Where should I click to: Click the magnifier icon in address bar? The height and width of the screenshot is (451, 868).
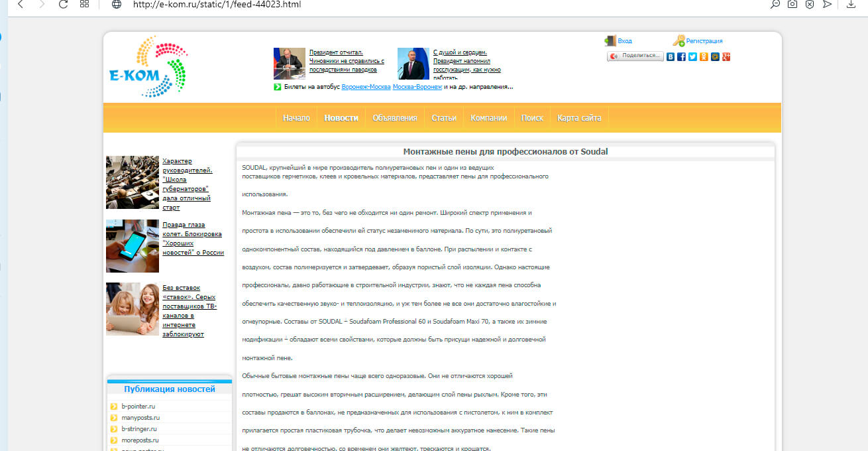[x=775, y=4]
